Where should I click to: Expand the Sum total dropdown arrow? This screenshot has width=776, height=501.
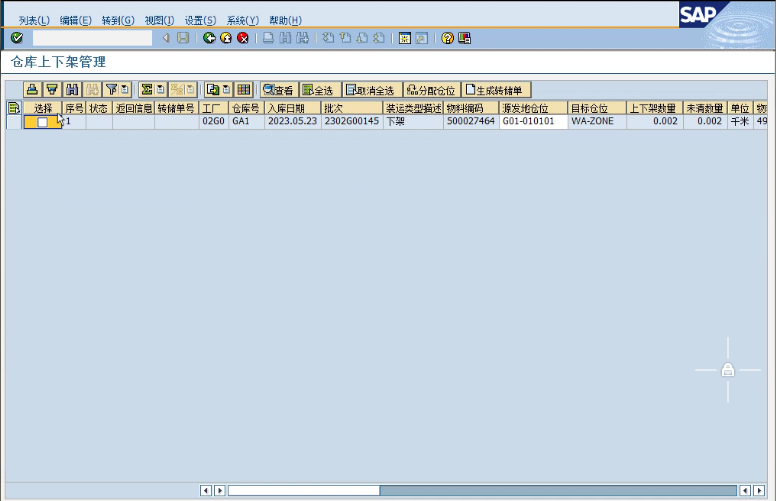coord(160,90)
